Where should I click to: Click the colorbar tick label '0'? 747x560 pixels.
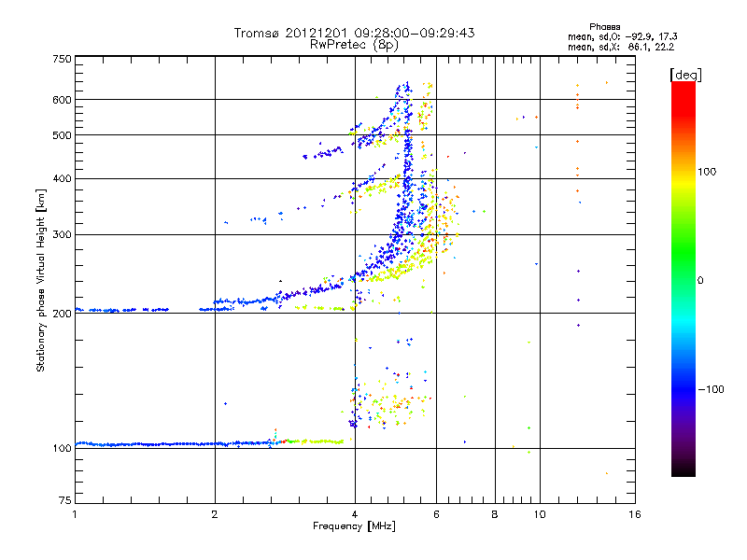pyautogui.click(x=700, y=281)
